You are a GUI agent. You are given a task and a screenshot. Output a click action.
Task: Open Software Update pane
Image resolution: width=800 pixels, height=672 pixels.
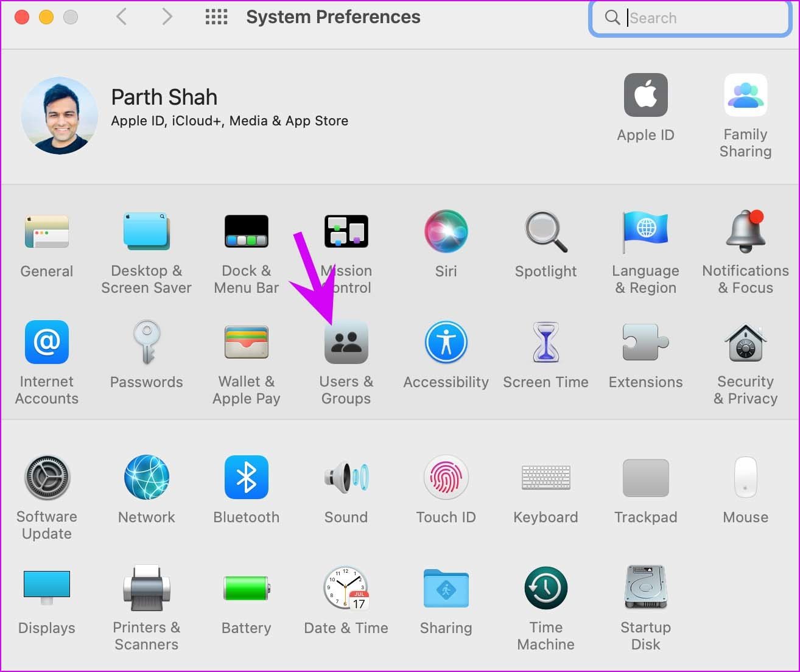pos(47,478)
